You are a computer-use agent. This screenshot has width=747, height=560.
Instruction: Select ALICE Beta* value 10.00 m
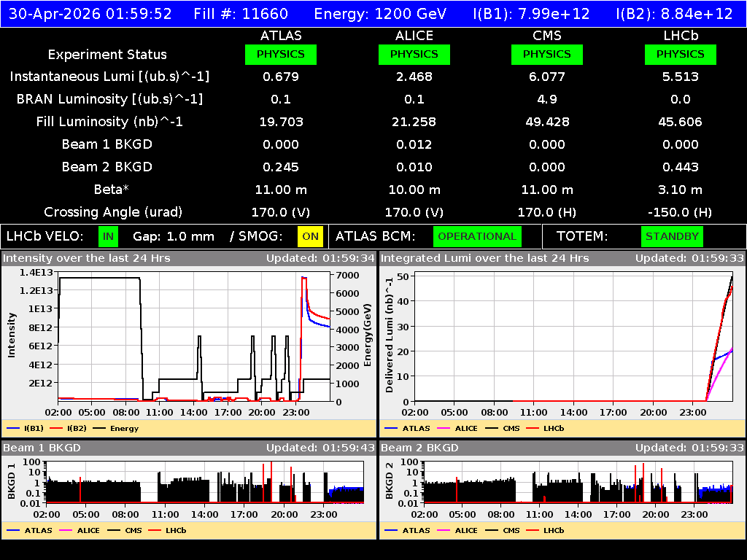point(414,190)
